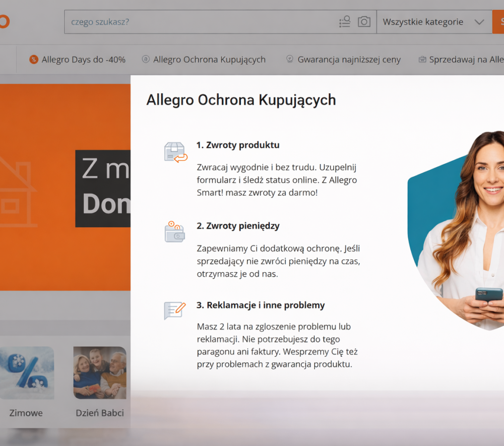Click the Gwarancja najniższej ceny price-tag icon
Screen dimensions: 504x446
tap(289, 59)
